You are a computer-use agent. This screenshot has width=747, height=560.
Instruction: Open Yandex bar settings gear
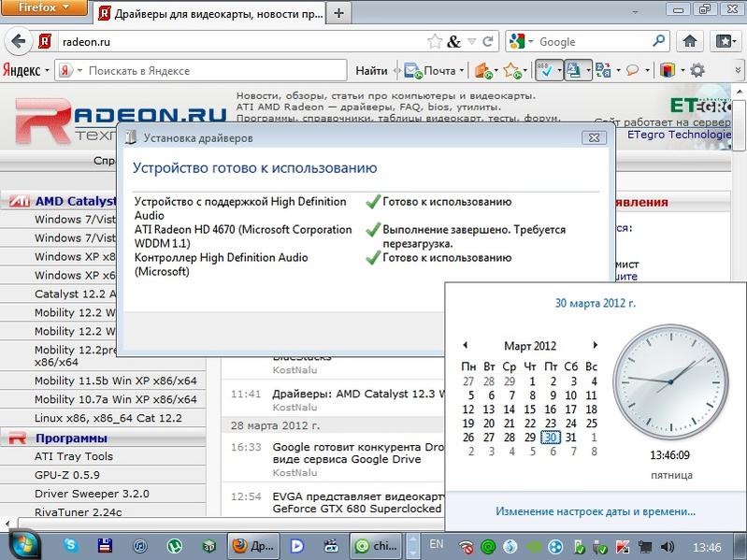[x=697, y=70]
